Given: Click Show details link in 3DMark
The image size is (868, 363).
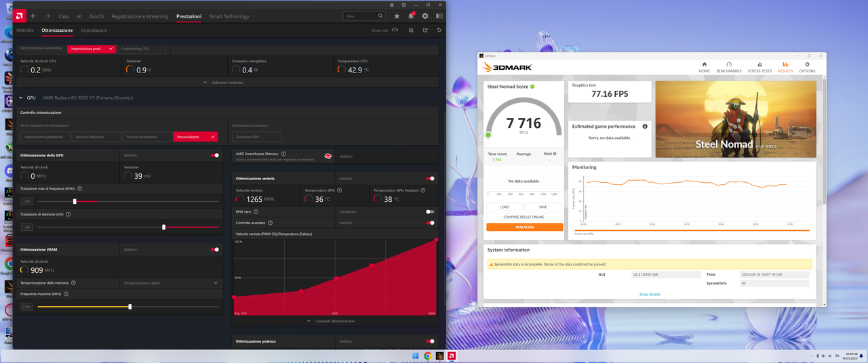Looking at the screenshot, I should click(x=649, y=294).
